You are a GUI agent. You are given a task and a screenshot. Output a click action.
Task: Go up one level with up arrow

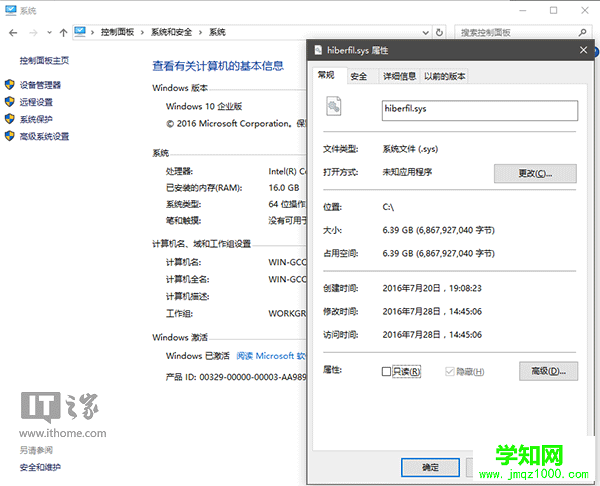tap(64, 33)
